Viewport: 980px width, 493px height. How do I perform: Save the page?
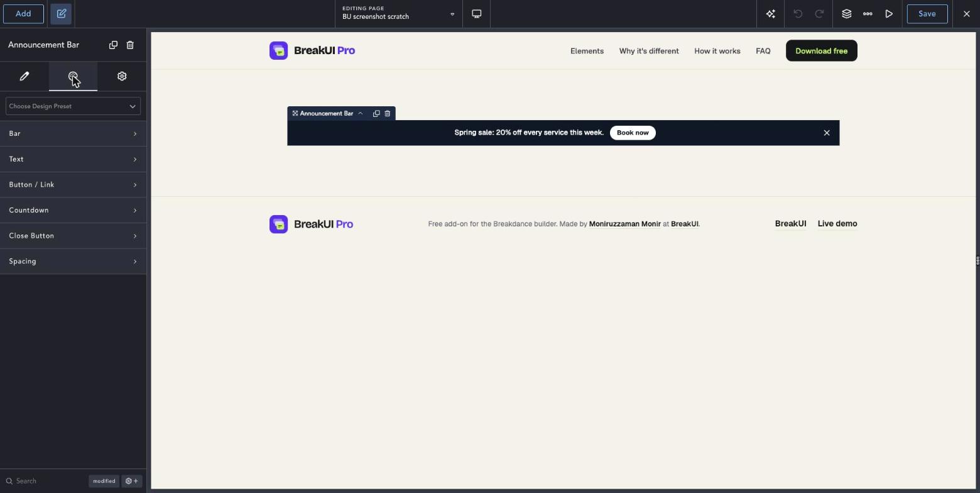click(927, 14)
